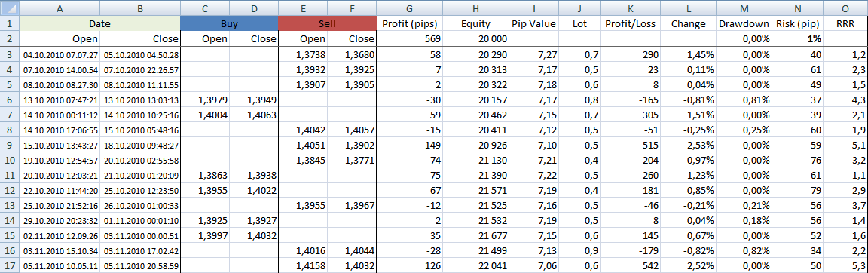This screenshot has height=273, width=868.
Task: Click change cell -0,82%
Action: pos(687,251)
